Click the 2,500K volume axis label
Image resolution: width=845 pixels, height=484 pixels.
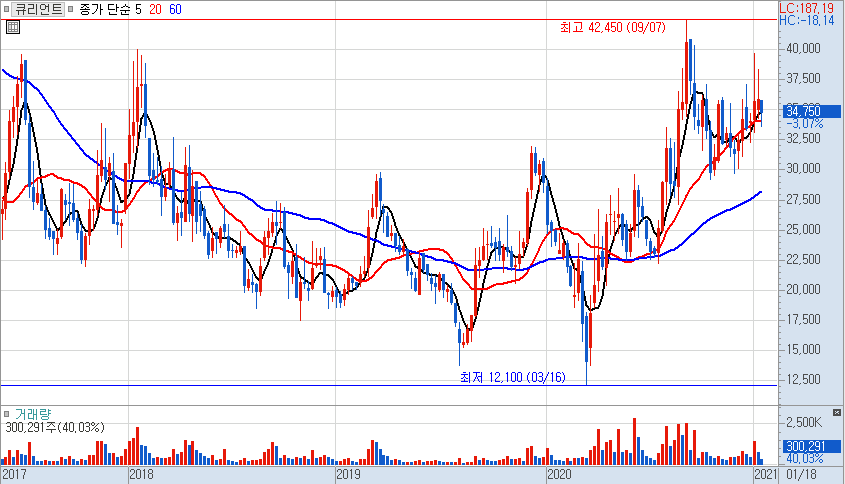(x=804, y=422)
